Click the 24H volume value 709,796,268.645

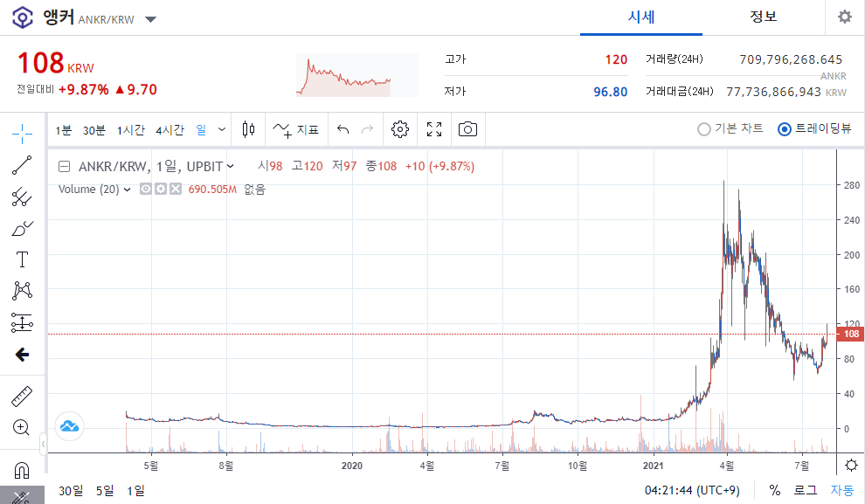(791, 59)
